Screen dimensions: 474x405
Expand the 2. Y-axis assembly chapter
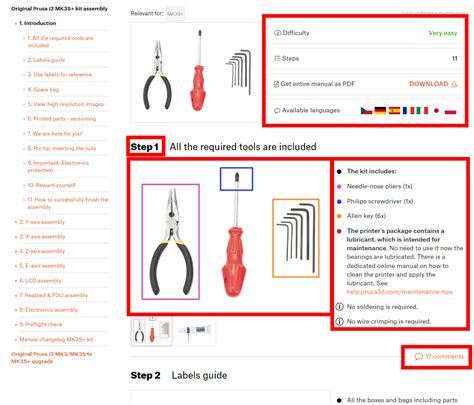[42, 222]
